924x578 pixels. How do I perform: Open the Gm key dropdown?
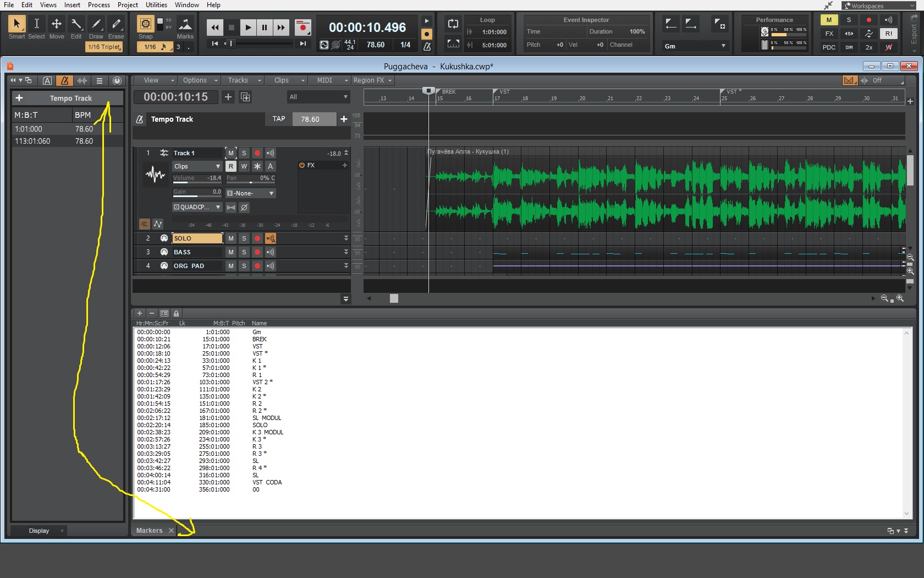click(695, 46)
